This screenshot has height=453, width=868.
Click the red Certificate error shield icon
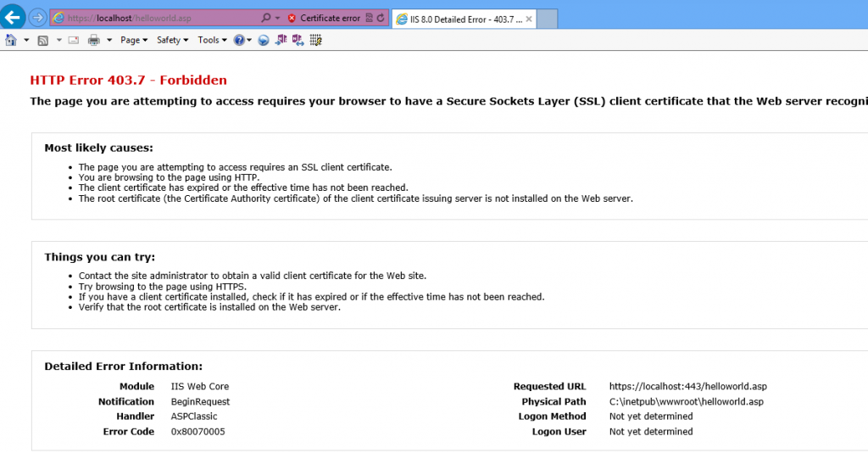click(x=292, y=19)
